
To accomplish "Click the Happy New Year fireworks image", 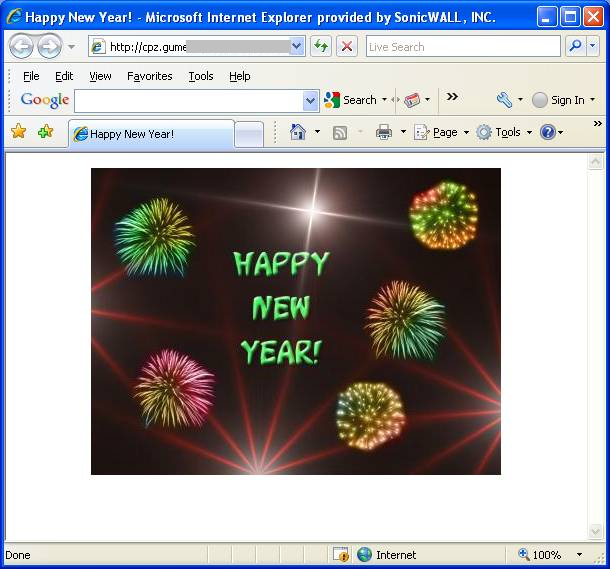I will (x=296, y=321).
